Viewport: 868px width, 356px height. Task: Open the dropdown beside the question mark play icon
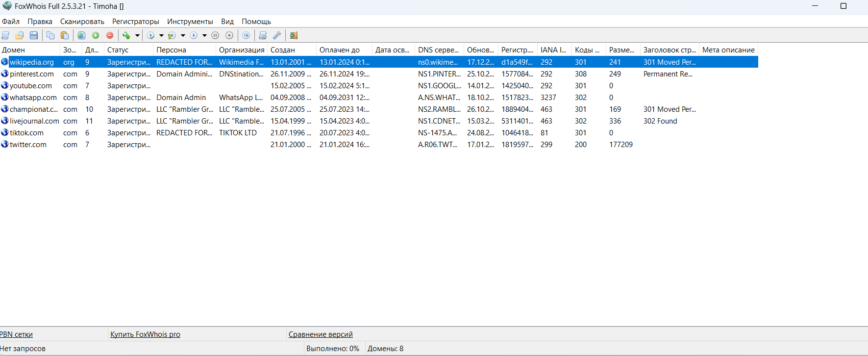pos(183,35)
